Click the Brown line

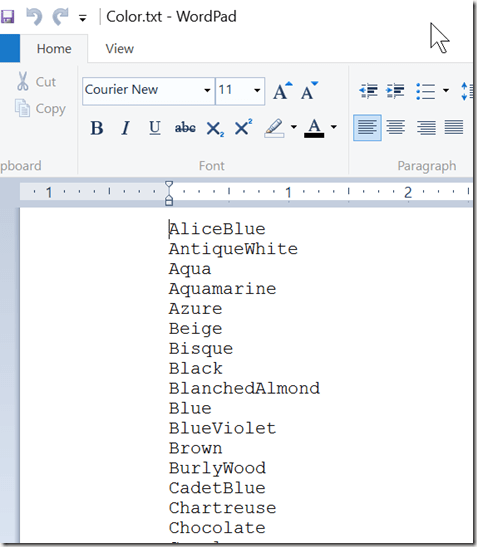click(195, 448)
